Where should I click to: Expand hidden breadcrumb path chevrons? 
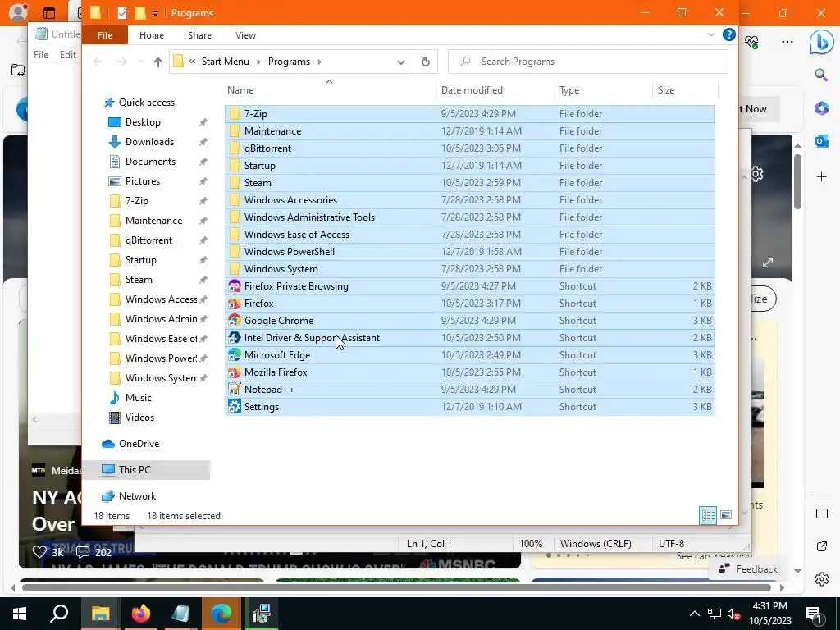[x=192, y=62]
